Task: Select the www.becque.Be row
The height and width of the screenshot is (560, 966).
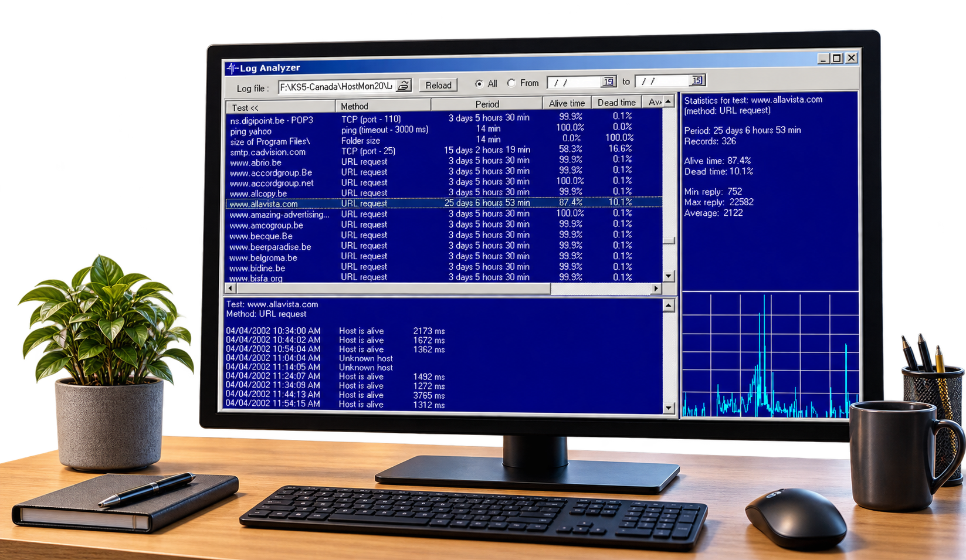Action: click(x=444, y=235)
